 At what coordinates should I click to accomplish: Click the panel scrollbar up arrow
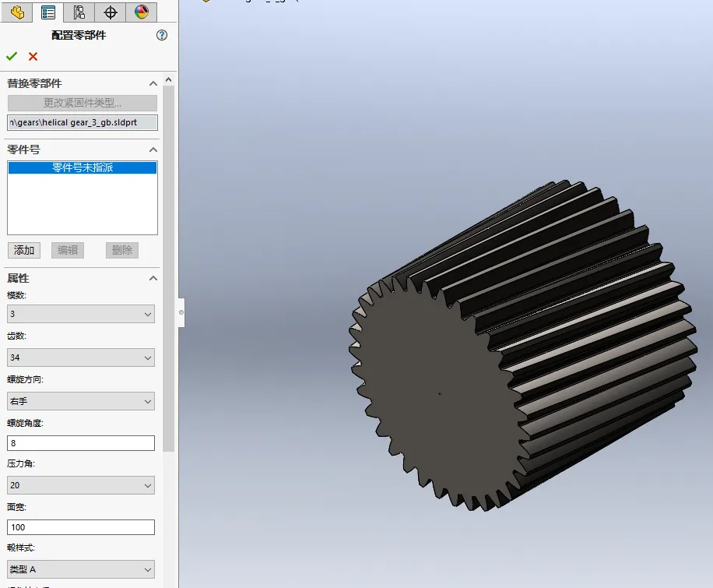point(169,79)
